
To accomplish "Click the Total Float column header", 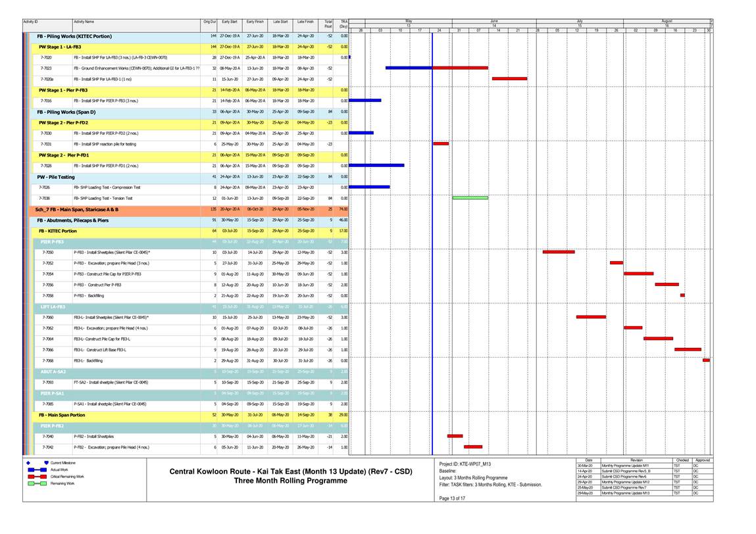I will pos(328,24).
